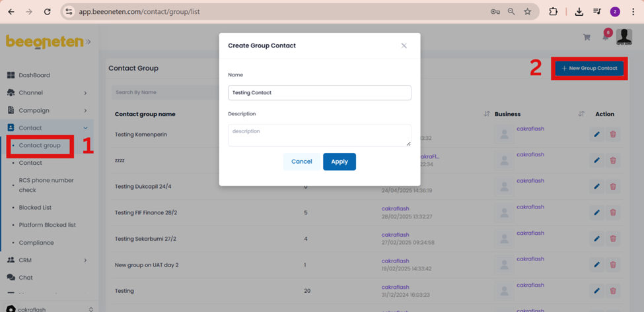Click the user profile avatar

(x=624, y=37)
